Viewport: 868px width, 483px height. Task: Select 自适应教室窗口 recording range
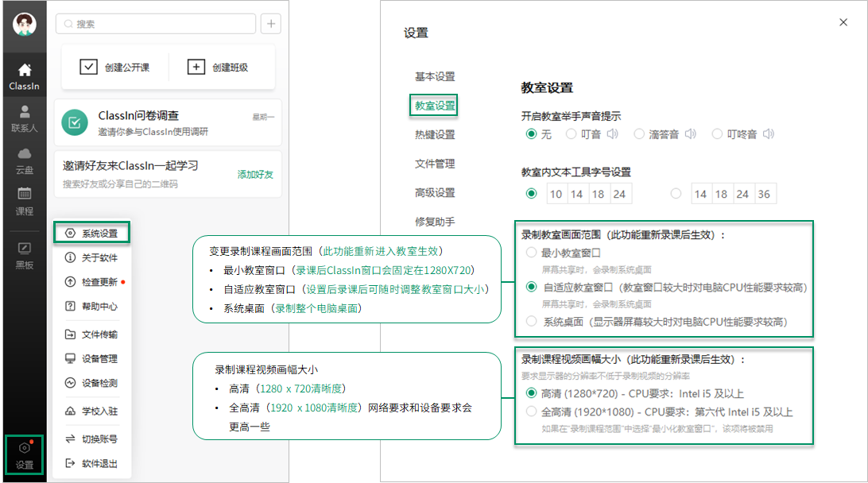[532, 287]
